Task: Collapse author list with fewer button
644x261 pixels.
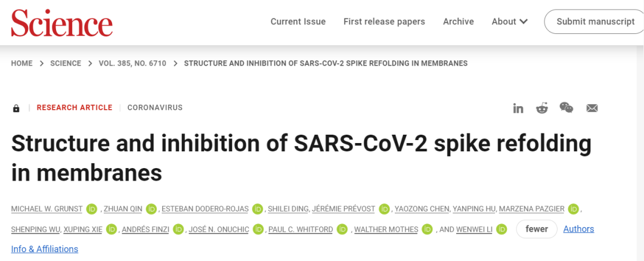Action: [537, 229]
